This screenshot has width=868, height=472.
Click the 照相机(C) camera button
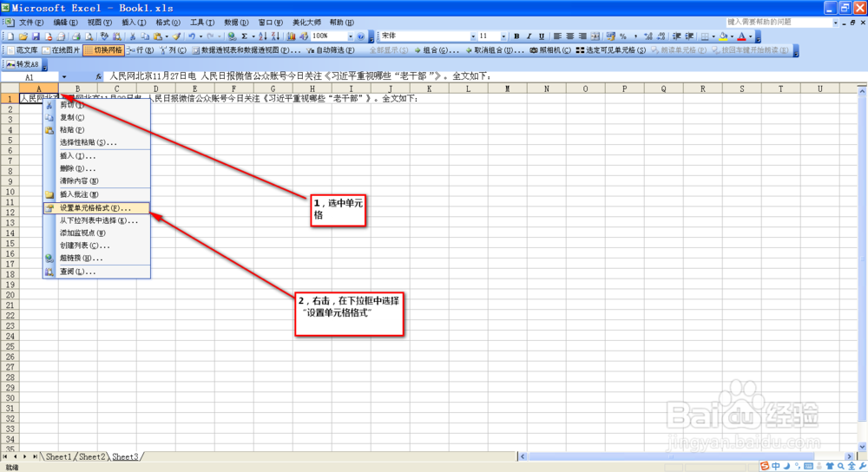point(550,50)
